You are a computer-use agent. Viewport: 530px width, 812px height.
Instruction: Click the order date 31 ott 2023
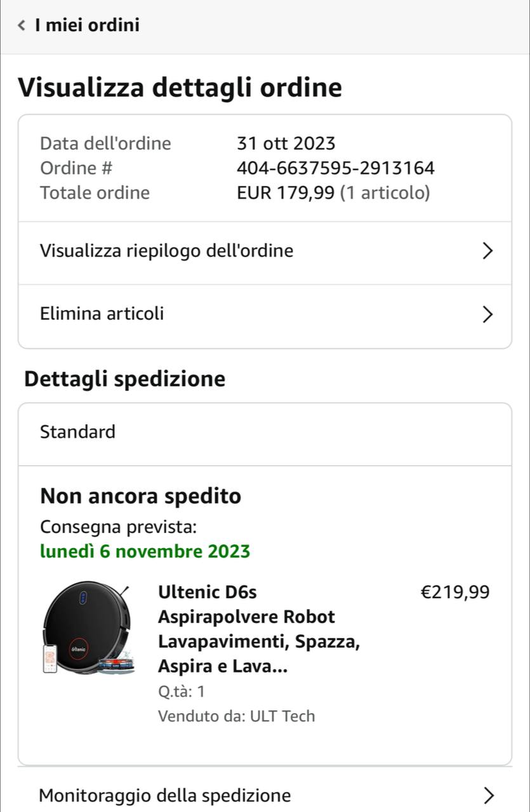pyautogui.click(x=286, y=143)
